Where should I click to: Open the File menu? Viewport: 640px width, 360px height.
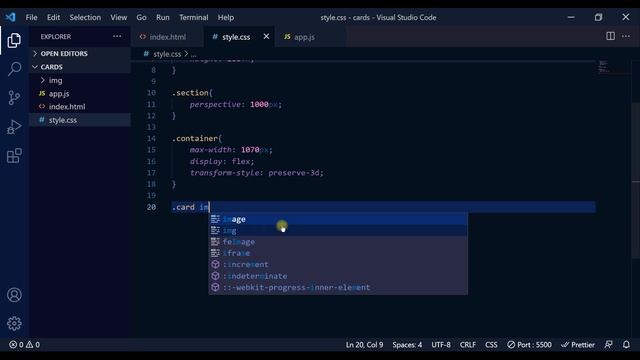click(31, 18)
